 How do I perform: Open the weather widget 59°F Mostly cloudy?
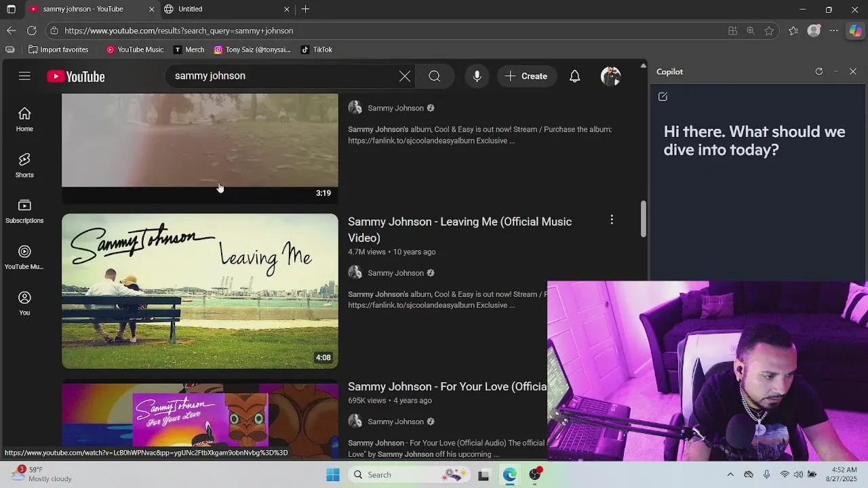(42, 474)
